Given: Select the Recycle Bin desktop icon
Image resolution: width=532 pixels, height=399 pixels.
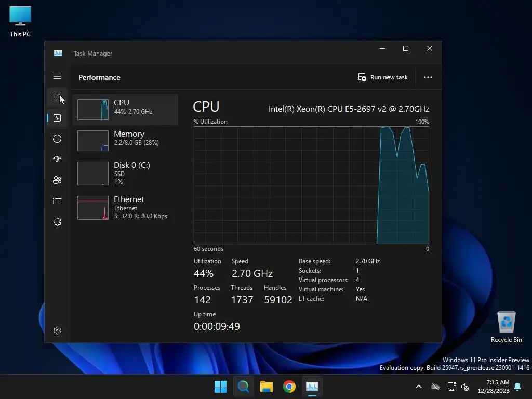Looking at the screenshot, I should tap(506, 327).
